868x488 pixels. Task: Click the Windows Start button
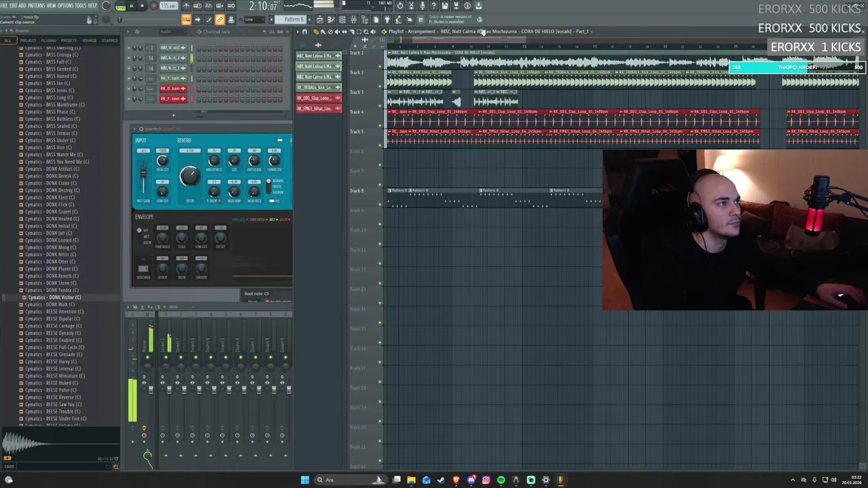[x=305, y=480]
